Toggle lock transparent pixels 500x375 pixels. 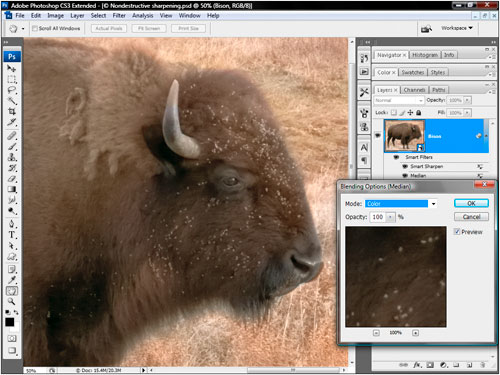(x=394, y=113)
